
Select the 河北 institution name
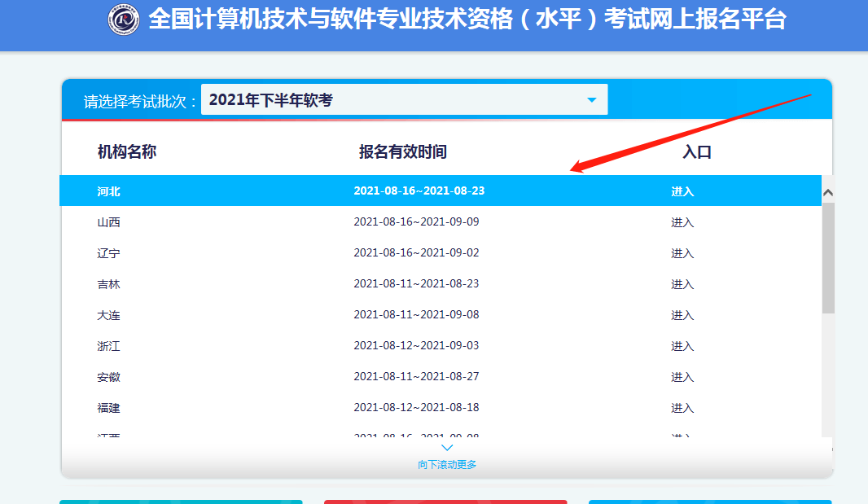[108, 191]
